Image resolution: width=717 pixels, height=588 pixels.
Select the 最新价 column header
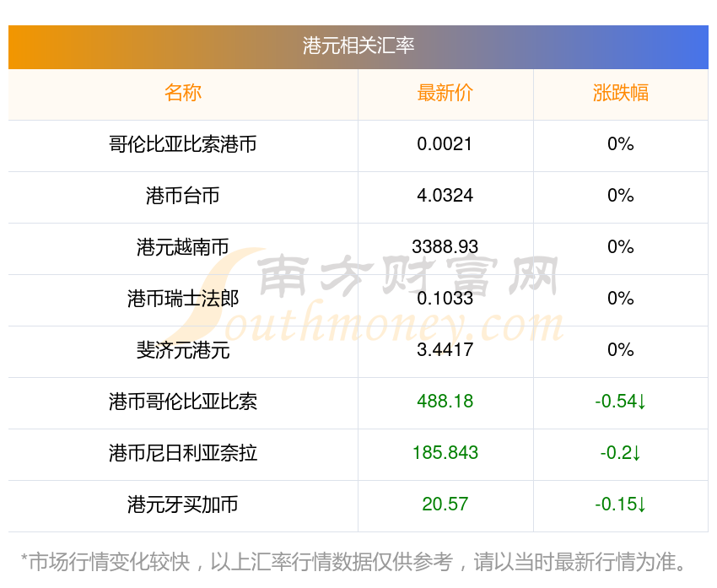445,93
